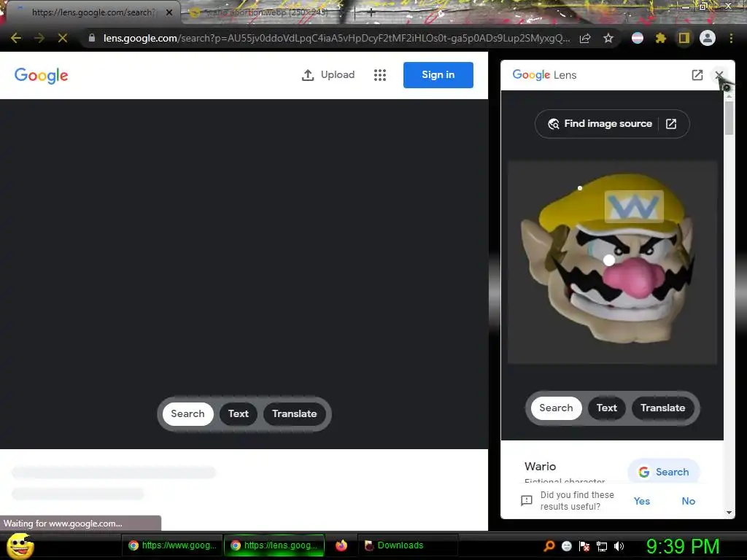The height and width of the screenshot is (560, 747).
Task: Click the blue Sign in button
Action: 438,75
